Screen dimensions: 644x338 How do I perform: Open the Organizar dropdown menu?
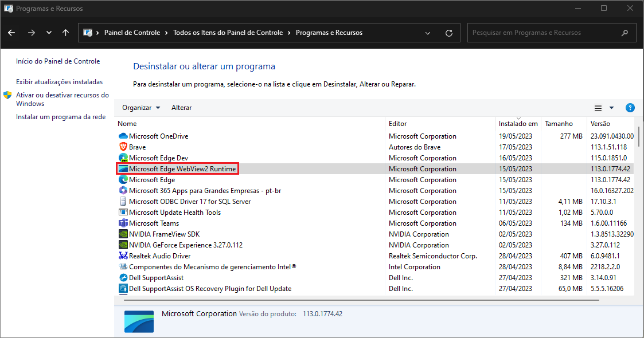pyautogui.click(x=141, y=108)
